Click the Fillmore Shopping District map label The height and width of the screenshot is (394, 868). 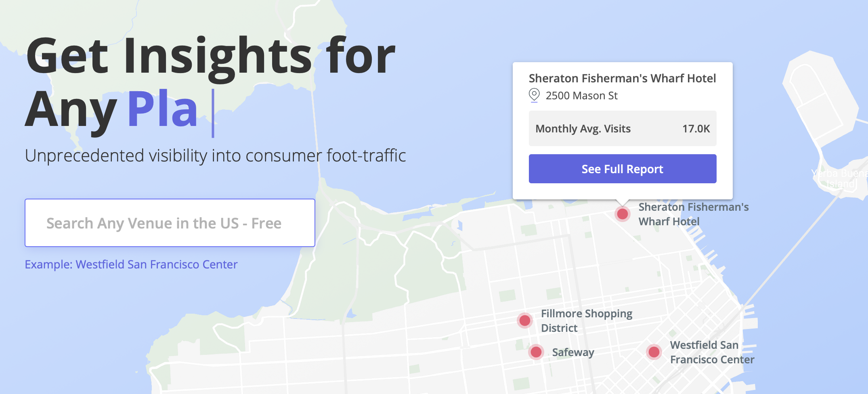tap(587, 321)
